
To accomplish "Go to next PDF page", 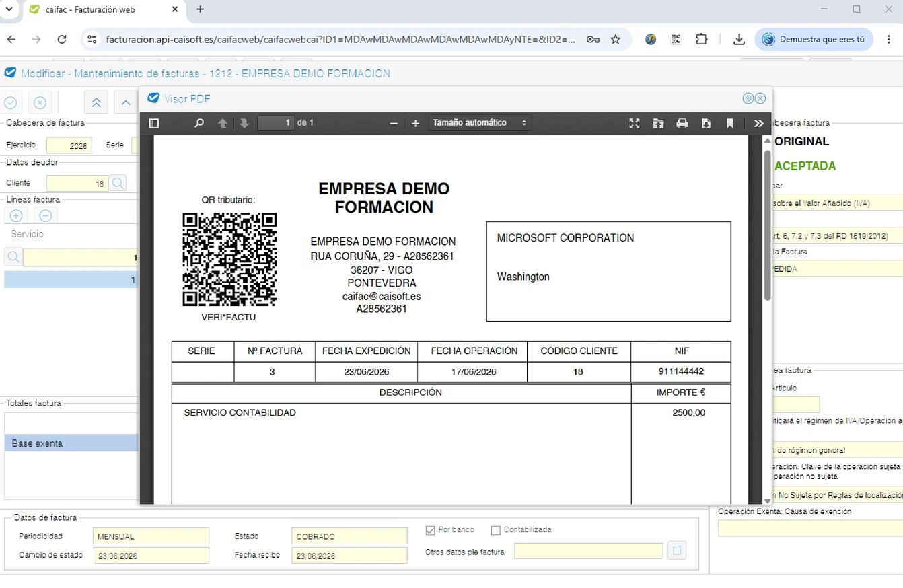I will pos(244,123).
